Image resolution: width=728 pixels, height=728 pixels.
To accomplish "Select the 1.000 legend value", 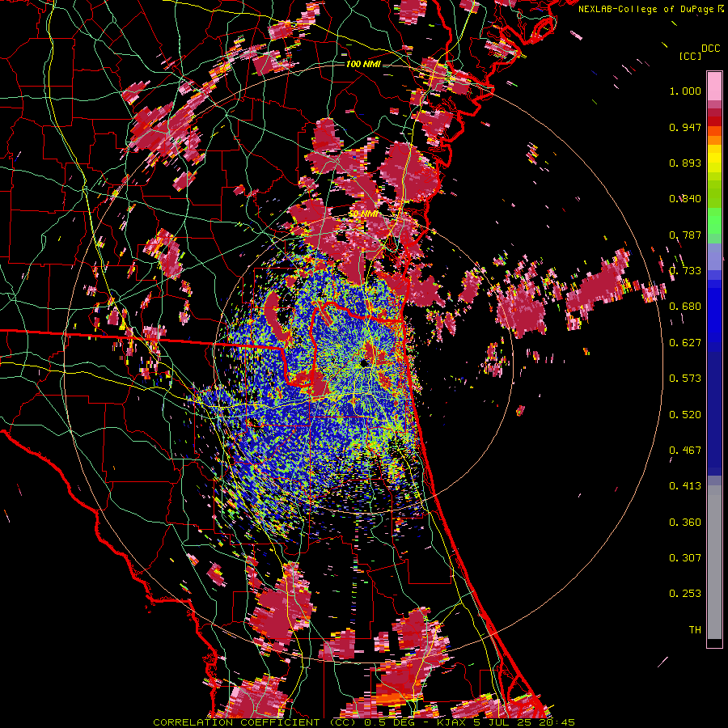I will tap(685, 91).
